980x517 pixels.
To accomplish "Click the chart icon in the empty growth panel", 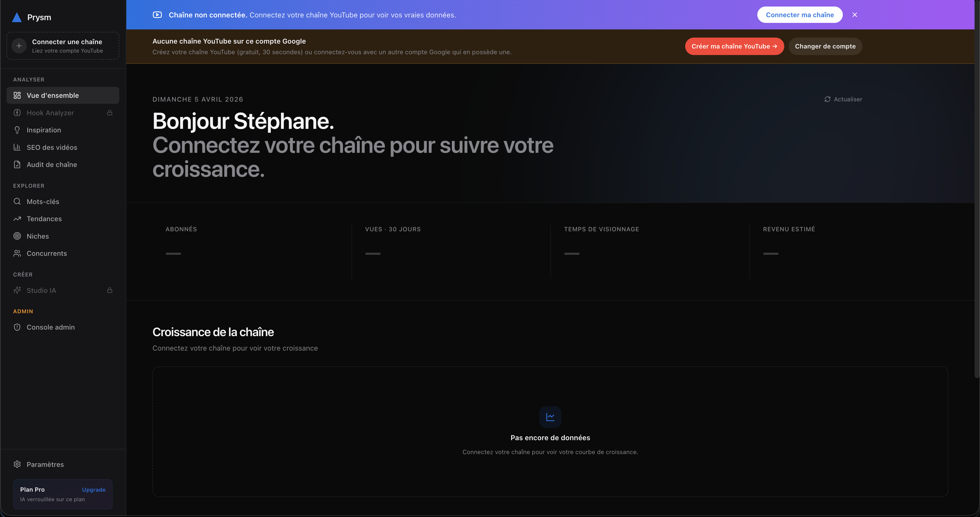I will [x=550, y=417].
